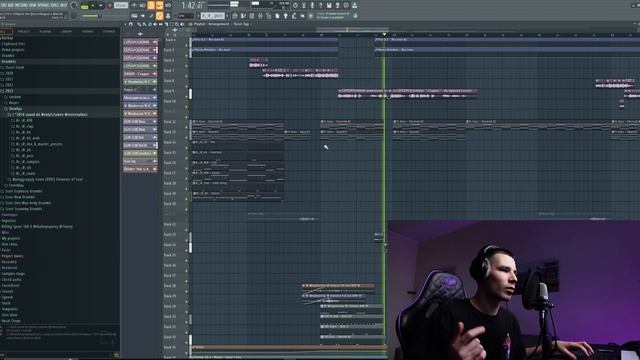
Task: Toggle second orange recording option button
Action: click(x=160, y=5)
